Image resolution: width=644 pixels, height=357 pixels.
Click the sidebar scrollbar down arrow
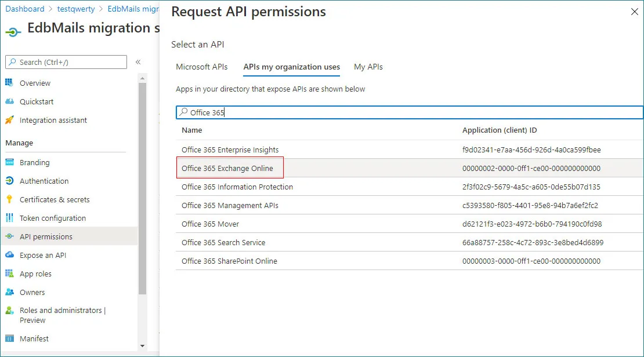coord(142,346)
